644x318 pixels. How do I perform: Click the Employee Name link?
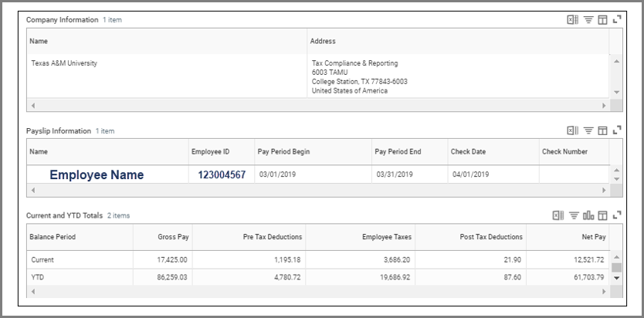tap(97, 175)
